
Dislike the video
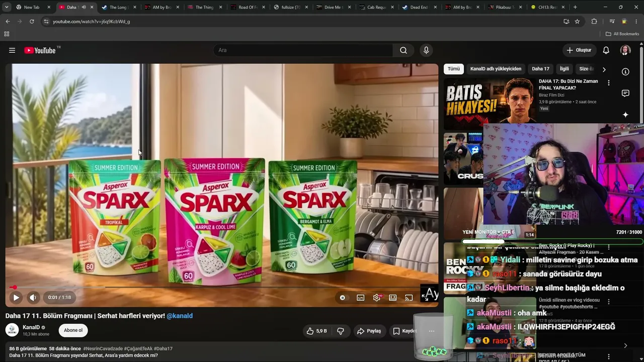tap(341, 331)
